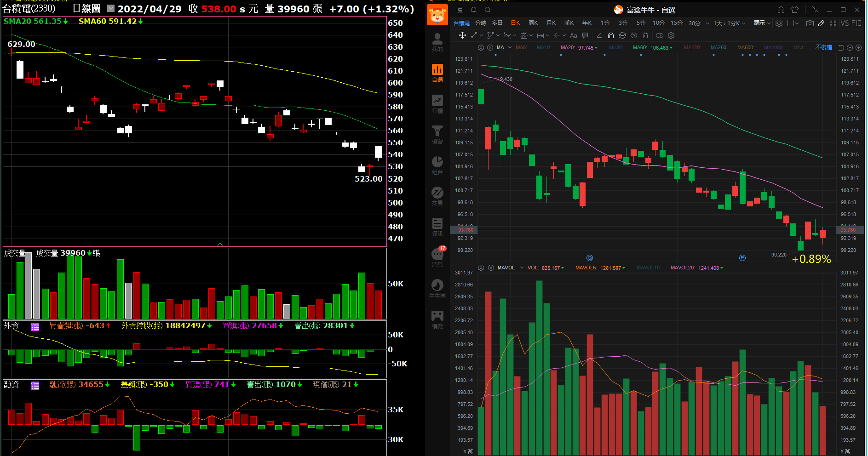Open the 1天 : 1分K dropdown

(729, 23)
